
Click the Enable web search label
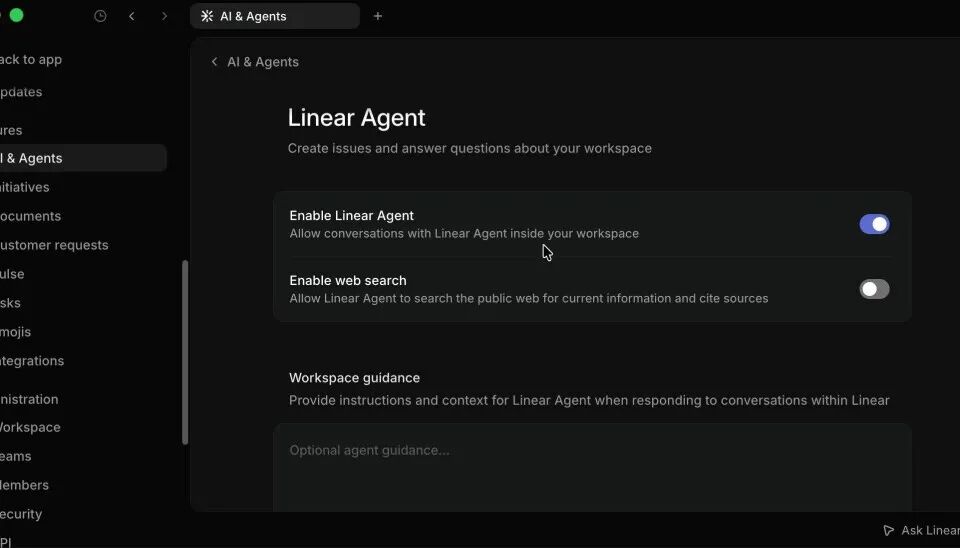click(348, 280)
